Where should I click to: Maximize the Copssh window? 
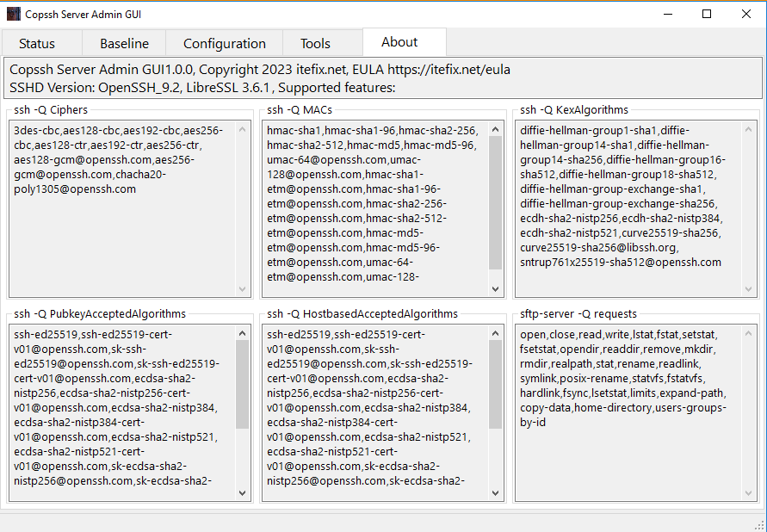click(707, 14)
